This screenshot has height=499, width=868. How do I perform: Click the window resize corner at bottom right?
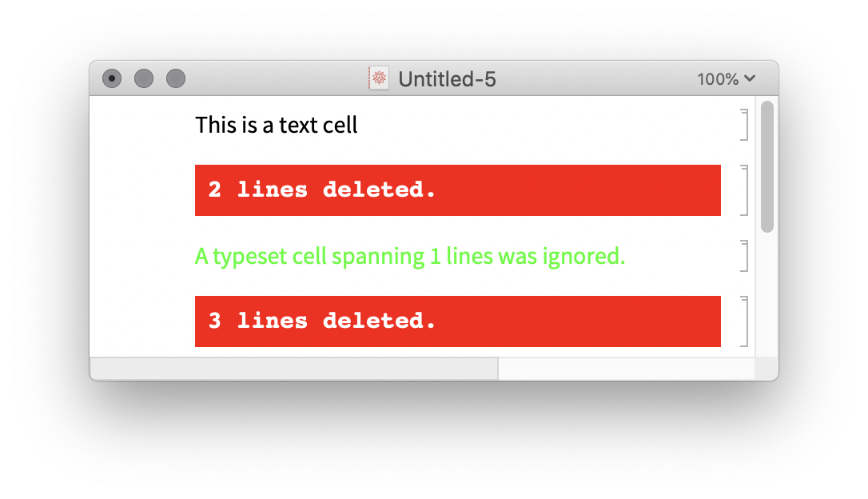[x=766, y=369]
